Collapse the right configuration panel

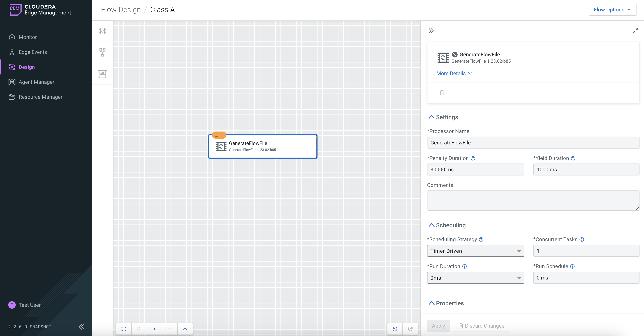(x=431, y=31)
